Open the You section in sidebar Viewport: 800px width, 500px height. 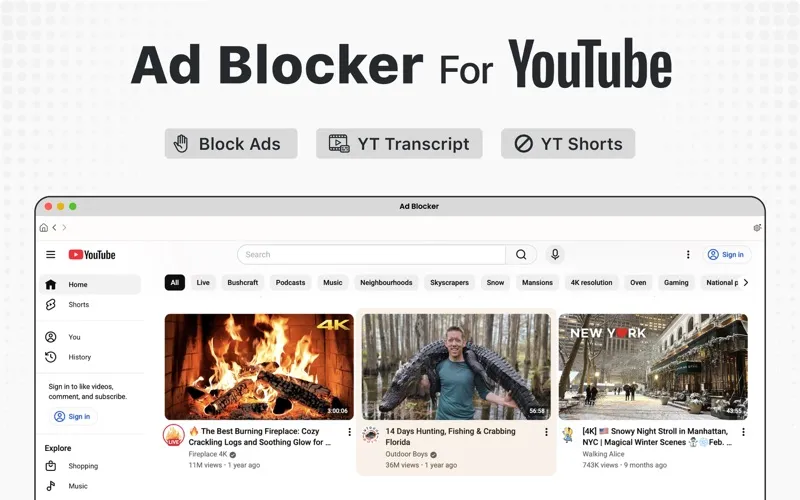(90, 337)
